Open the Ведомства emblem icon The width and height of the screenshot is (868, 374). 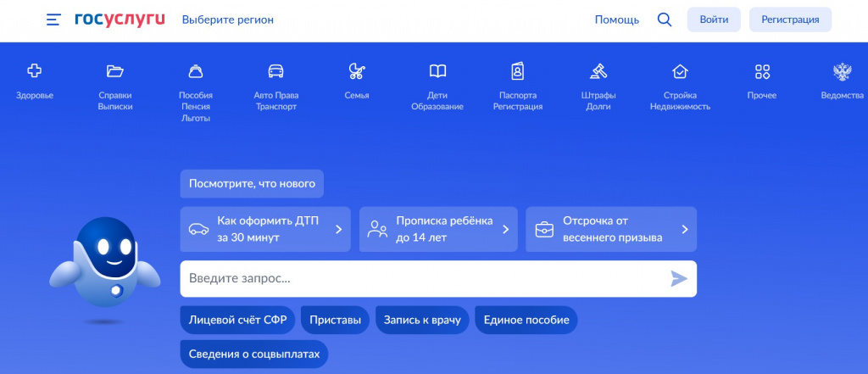click(842, 71)
